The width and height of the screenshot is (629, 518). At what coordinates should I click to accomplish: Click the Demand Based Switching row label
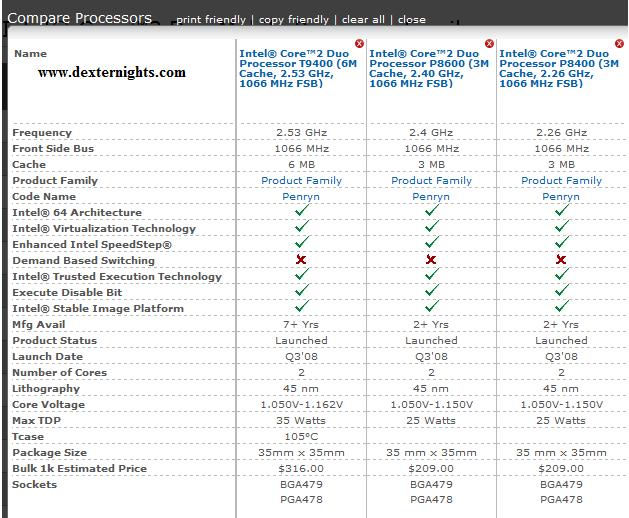pyautogui.click(x=83, y=260)
